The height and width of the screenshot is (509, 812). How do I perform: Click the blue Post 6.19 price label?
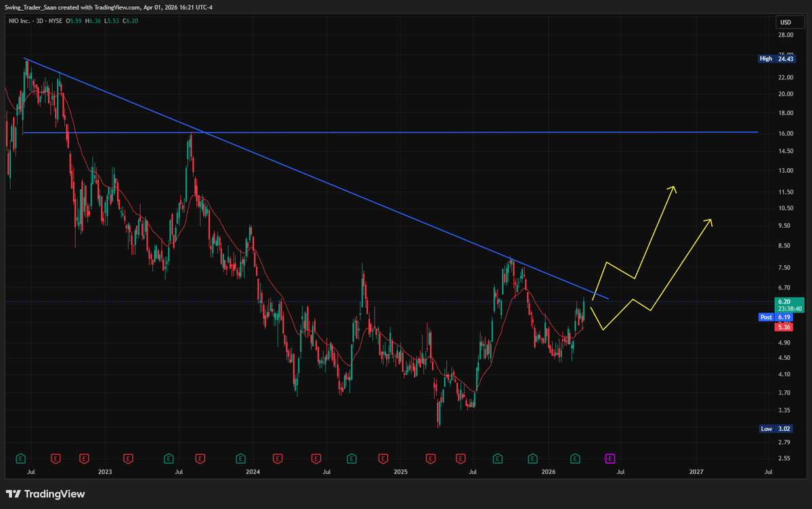coord(775,317)
